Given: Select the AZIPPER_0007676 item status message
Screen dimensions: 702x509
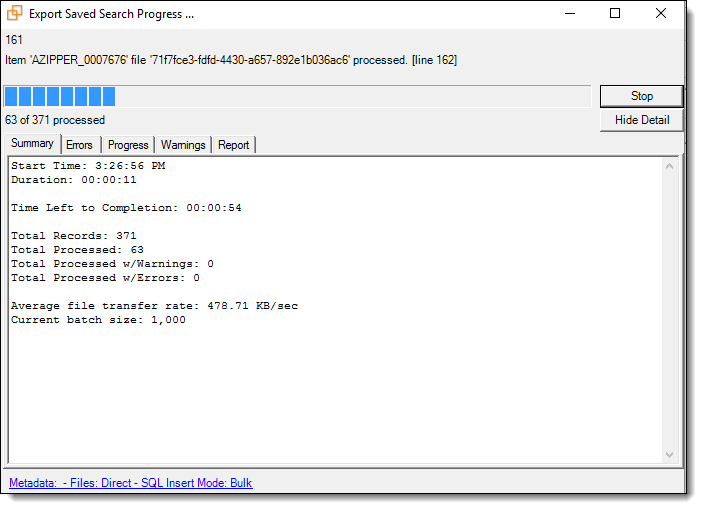Looking at the screenshot, I should tap(231, 60).
